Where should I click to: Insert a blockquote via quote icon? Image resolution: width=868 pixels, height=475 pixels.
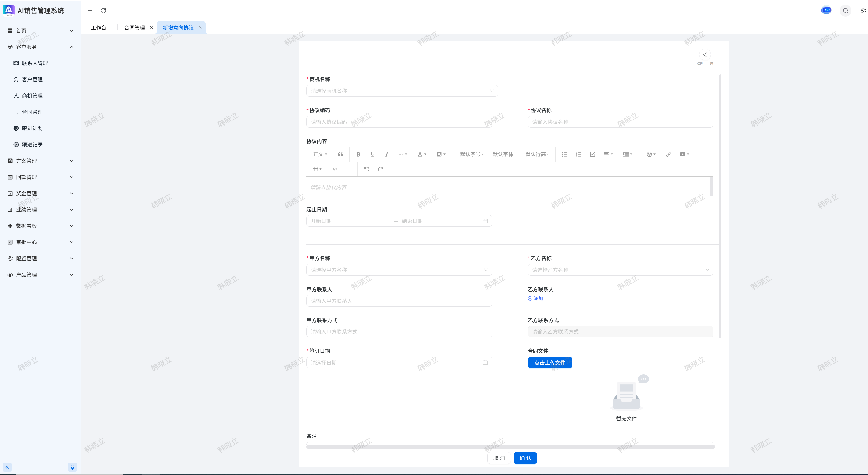tap(340, 154)
